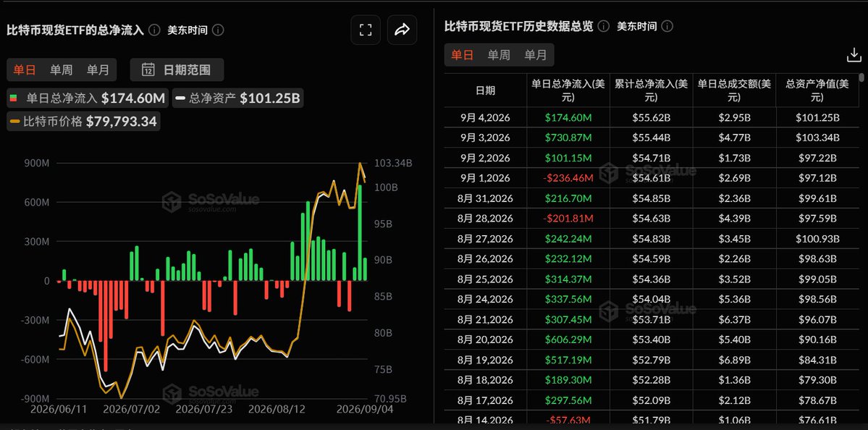868x430 pixels.
Task: Switch the chart to 单周 view
Action: pyautogui.click(x=61, y=69)
